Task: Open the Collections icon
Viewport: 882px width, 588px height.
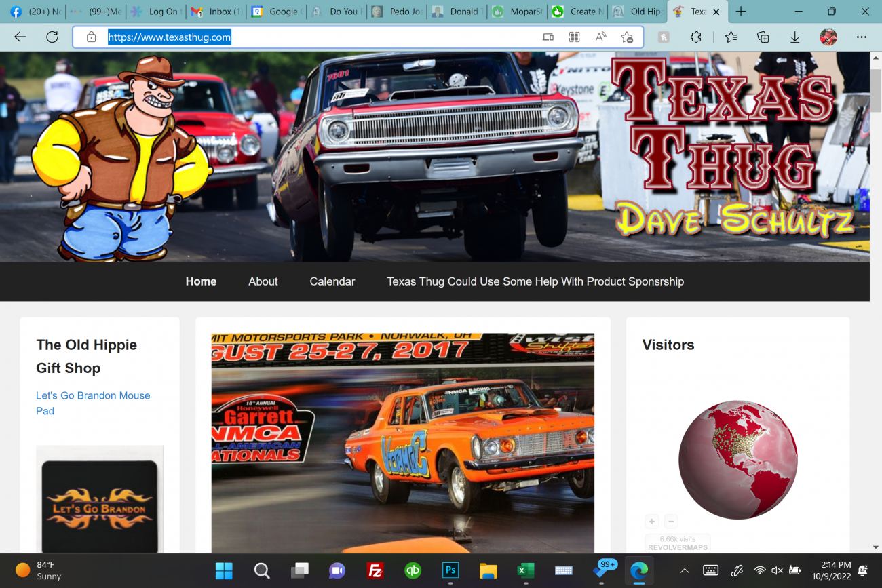Action: click(763, 37)
